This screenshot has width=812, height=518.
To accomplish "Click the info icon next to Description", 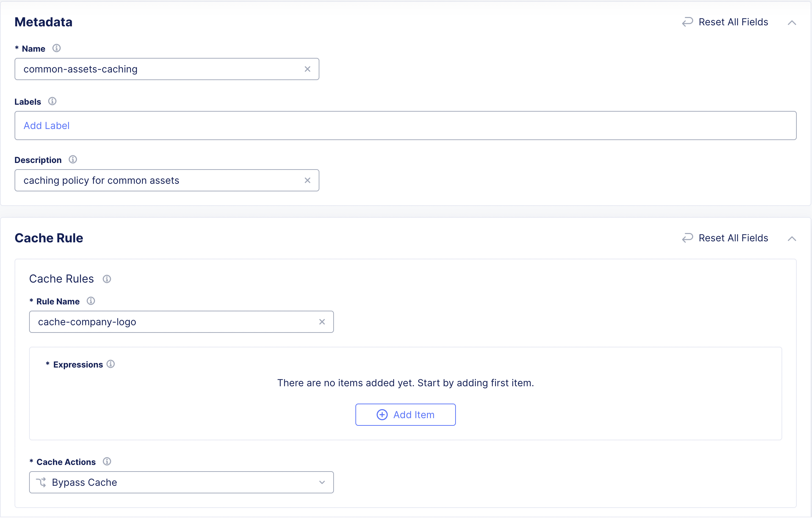I will click(73, 159).
